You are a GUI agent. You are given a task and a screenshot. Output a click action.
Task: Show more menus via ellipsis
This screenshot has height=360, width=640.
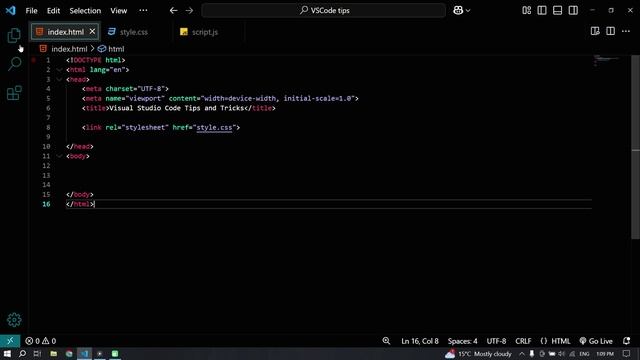[143, 11]
